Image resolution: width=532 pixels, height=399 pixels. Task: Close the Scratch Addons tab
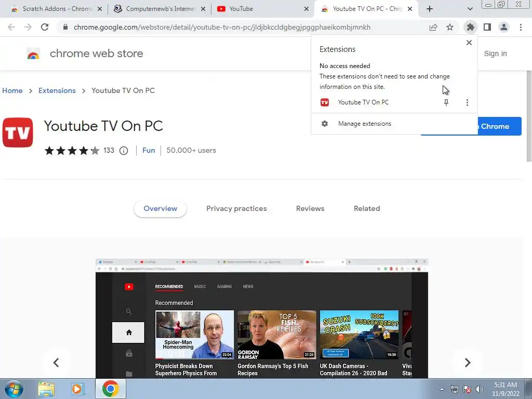click(x=100, y=9)
